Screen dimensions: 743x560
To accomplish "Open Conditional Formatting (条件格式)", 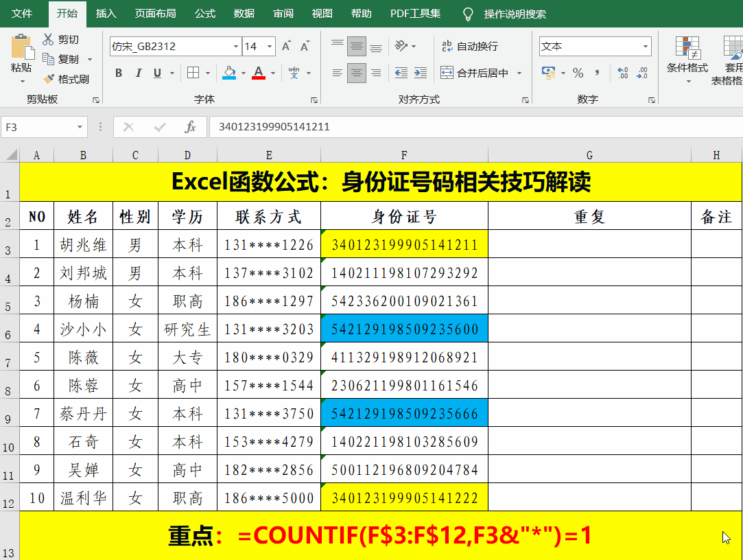I will click(687, 60).
